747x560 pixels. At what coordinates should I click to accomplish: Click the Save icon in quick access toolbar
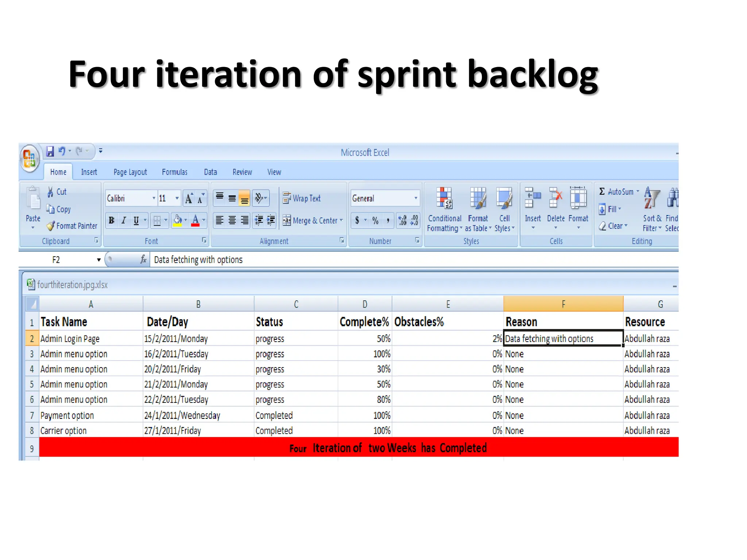(50, 151)
